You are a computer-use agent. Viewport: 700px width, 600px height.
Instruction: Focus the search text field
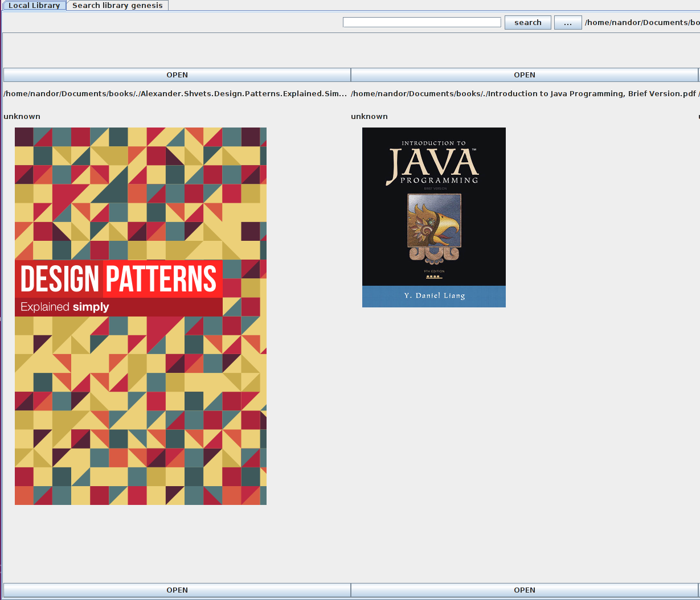(x=422, y=22)
